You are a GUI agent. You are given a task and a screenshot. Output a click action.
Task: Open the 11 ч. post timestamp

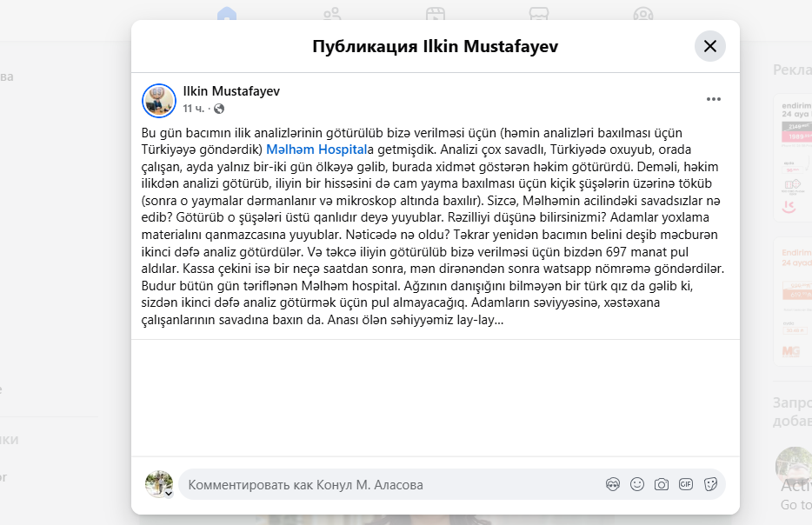point(193,109)
